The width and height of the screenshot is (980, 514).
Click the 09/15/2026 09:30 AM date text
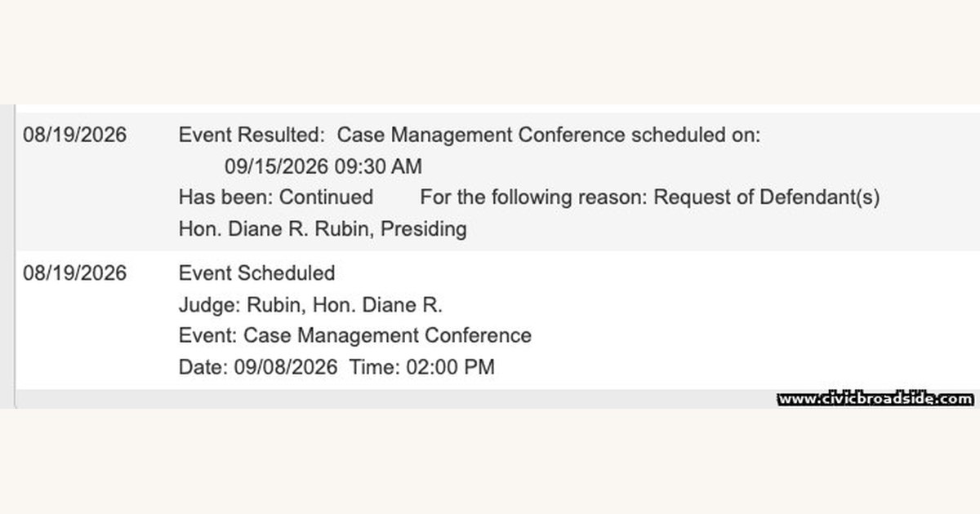[x=323, y=166]
